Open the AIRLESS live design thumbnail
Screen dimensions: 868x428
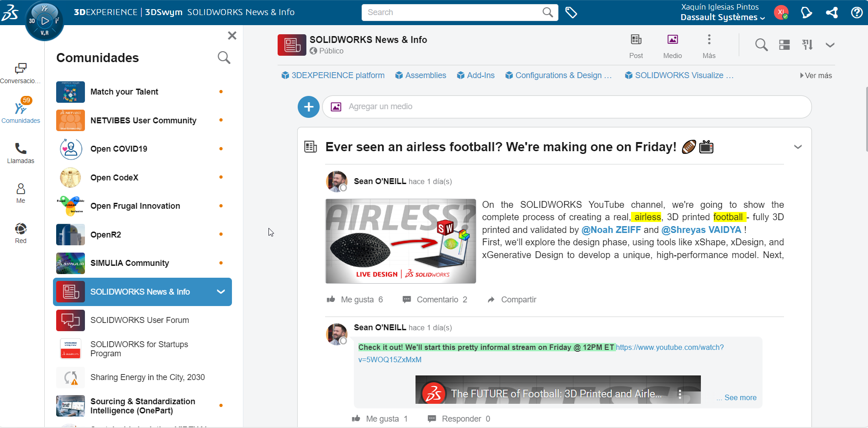coord(400,241)
